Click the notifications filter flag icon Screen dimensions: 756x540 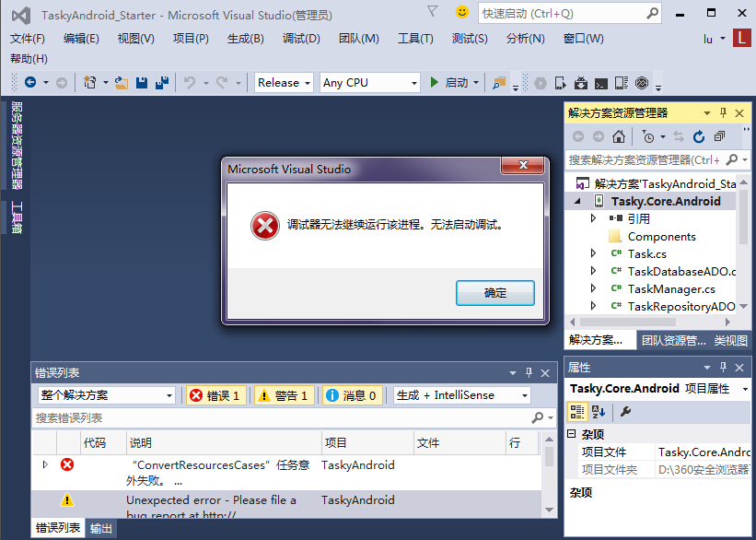[433, 12]
